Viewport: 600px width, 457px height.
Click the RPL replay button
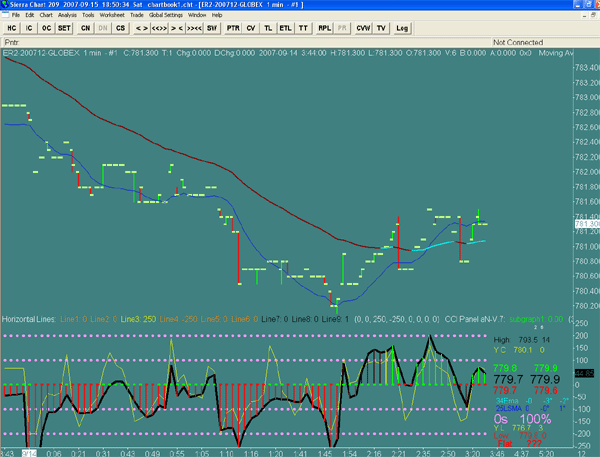pyautogui.click(x=324, y=28)
